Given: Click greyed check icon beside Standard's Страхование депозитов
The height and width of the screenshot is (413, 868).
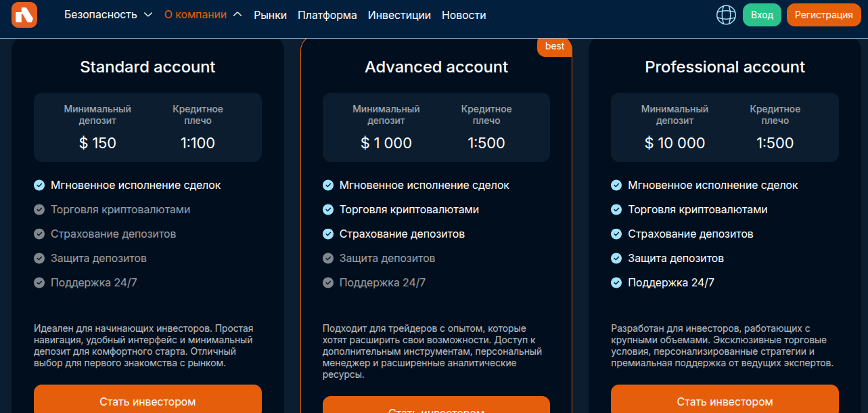Looking at the screenshot, I should click(x=39, y=234).
